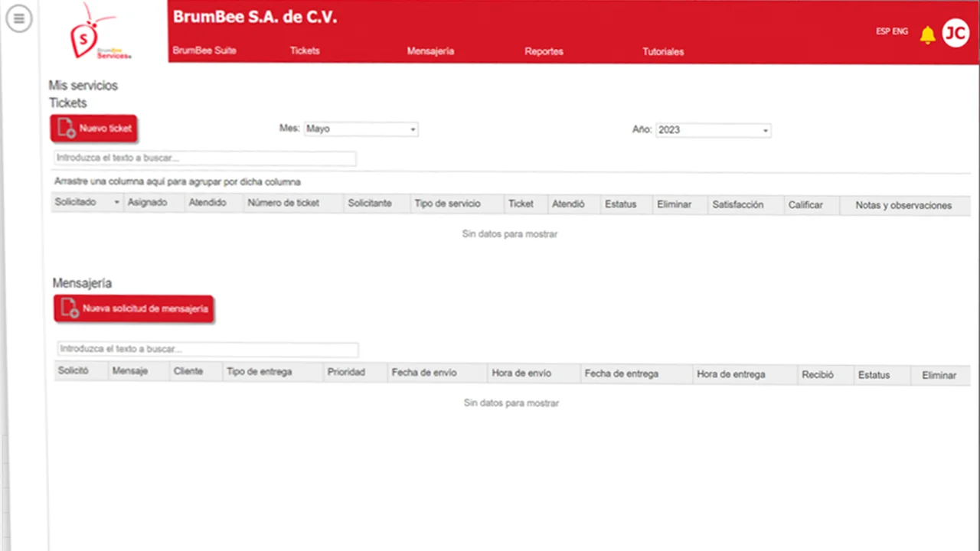This screenshot has height=551, width=980.
Task: Switch language to ESP
Action: coord(884,31)
